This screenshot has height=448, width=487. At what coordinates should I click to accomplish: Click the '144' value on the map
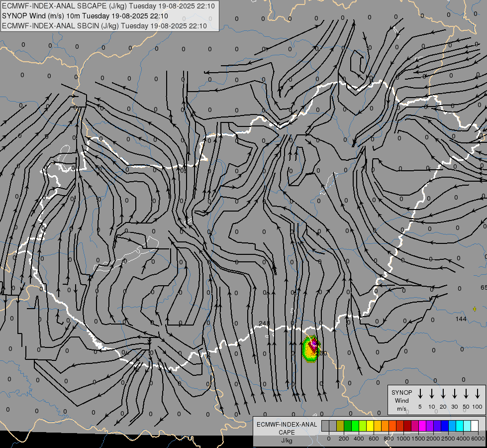click(461, 319)
